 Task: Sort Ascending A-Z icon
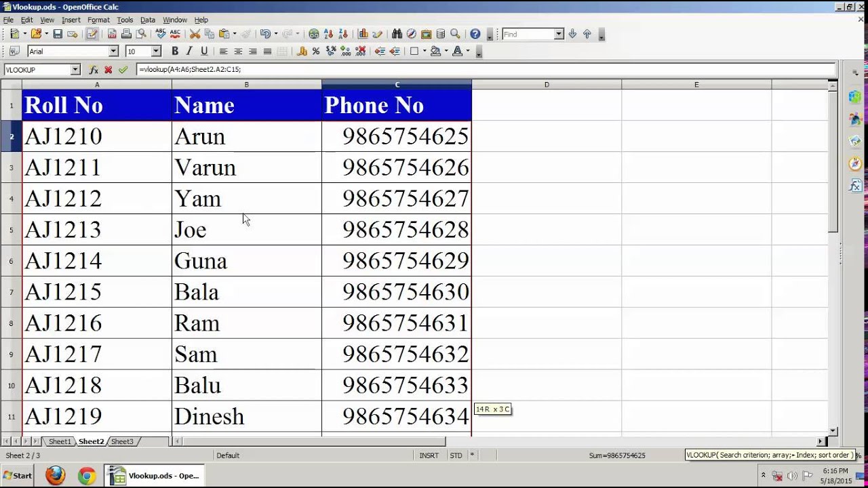click(329, 34)
